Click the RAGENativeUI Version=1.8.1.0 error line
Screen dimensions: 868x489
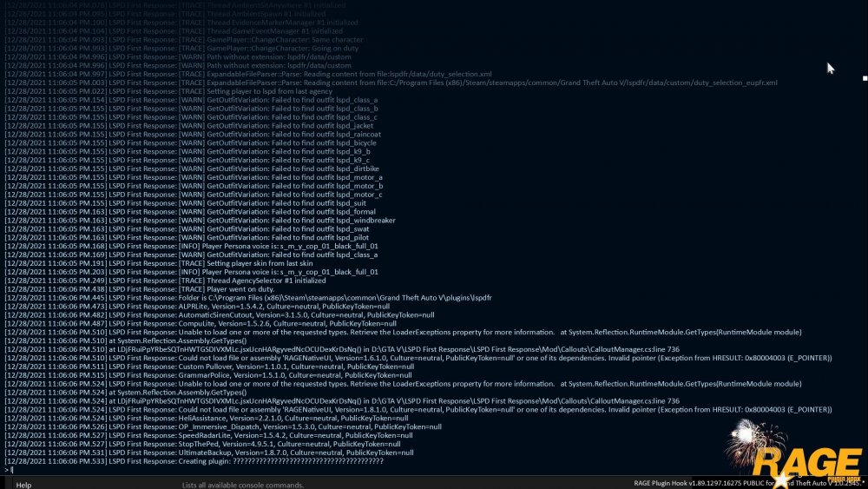tap(418, 409)
